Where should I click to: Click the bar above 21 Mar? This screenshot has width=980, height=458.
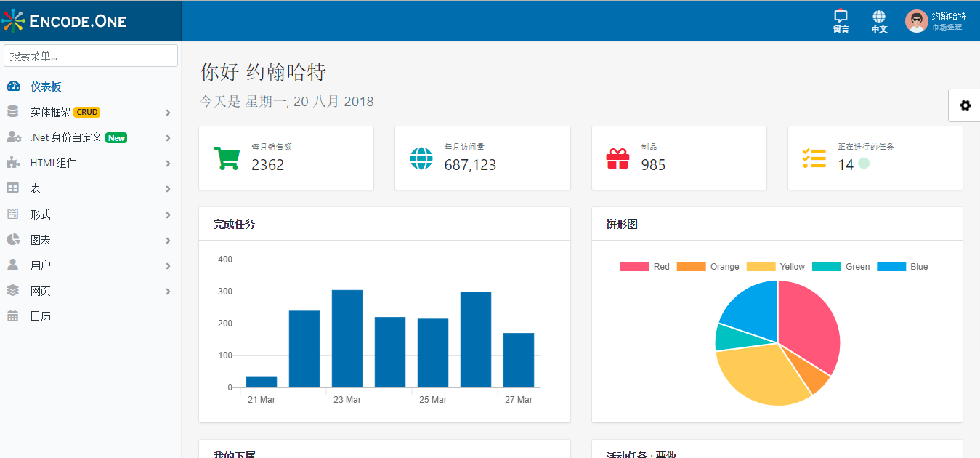pos(262,382)
